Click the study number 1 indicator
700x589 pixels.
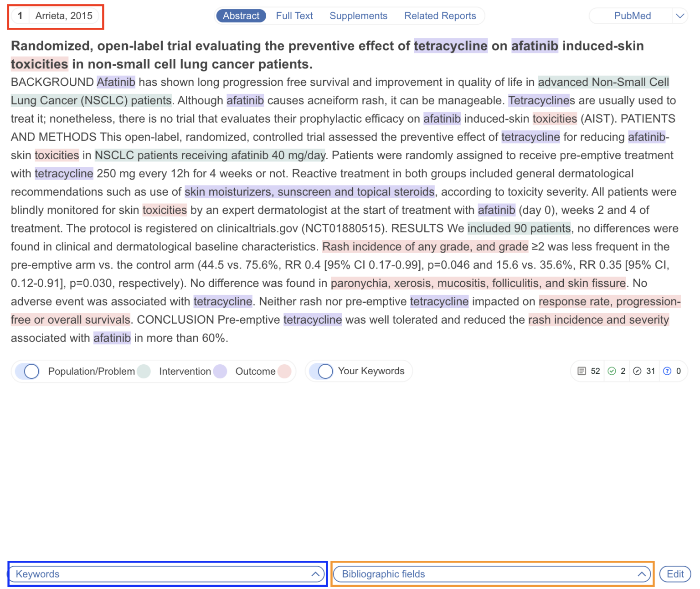click(20, 15)
